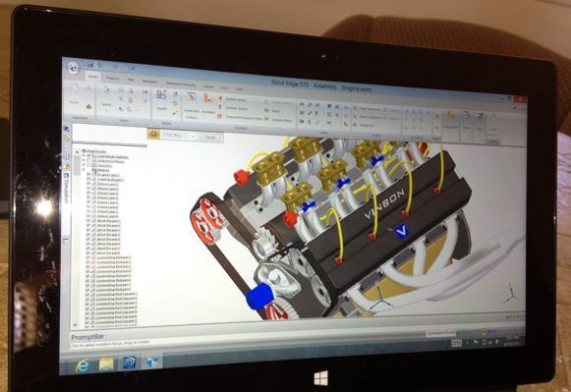
Task: Click the Save icon in quick access toolbar
Action: click(90, 65)
